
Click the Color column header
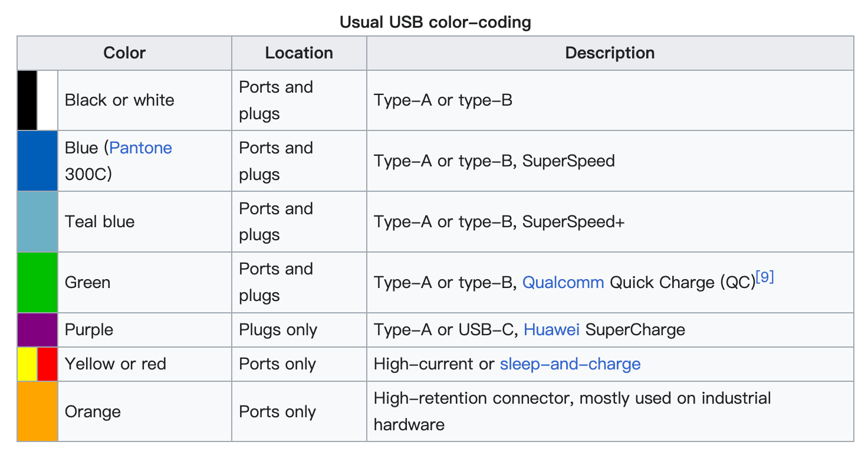(x=124, y=53)
